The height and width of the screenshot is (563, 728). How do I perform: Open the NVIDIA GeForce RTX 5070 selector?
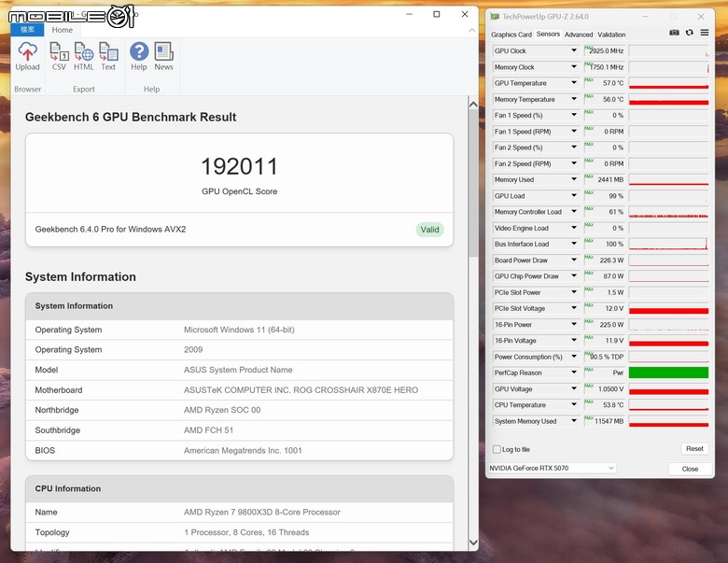click(x=552, y=468)
